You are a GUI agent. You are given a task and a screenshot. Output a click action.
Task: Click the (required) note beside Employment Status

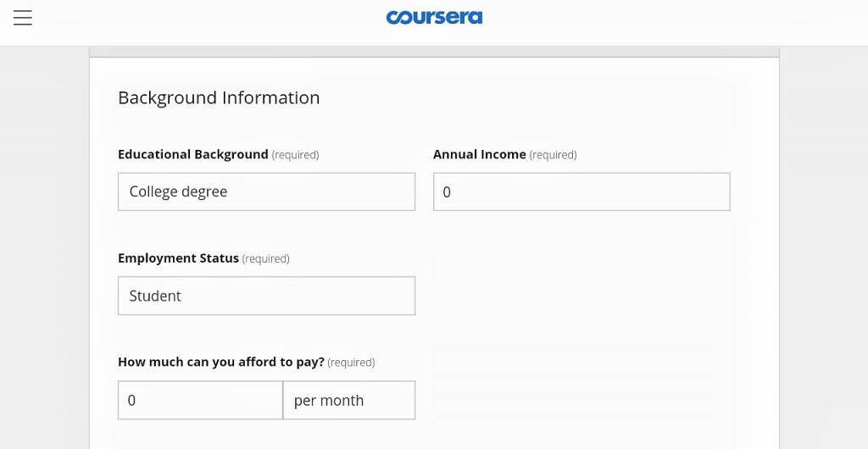point(265,258)
